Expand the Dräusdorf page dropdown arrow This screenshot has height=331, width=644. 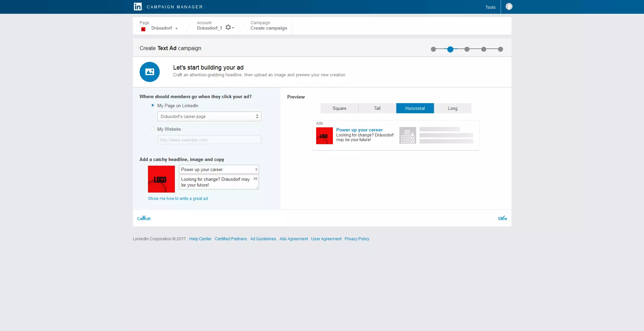(x=177, y=29)
